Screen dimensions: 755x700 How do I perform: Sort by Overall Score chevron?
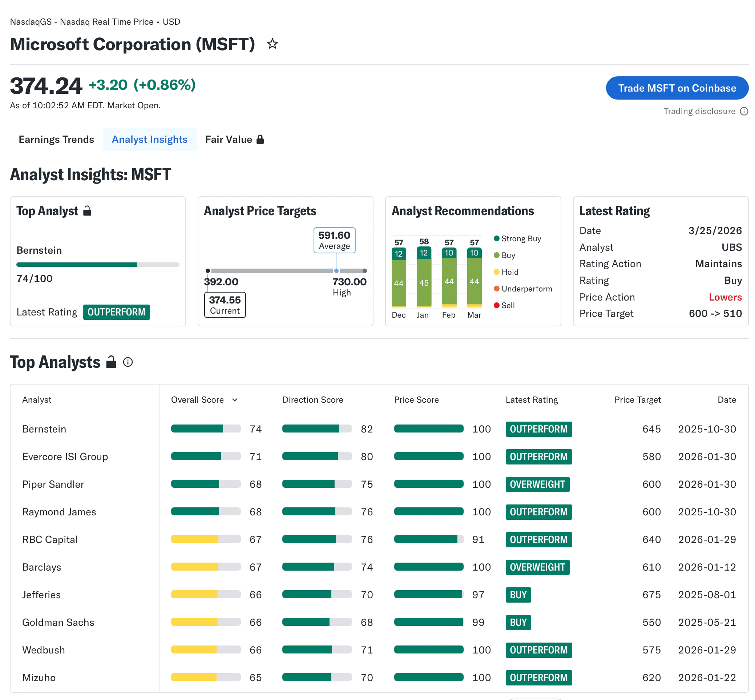coord(235,400)
